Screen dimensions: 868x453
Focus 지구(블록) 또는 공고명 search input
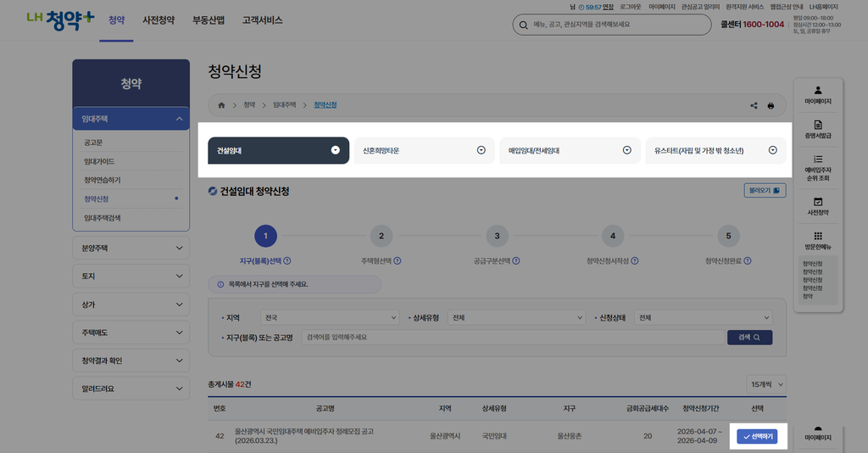(x=513, y=338)
